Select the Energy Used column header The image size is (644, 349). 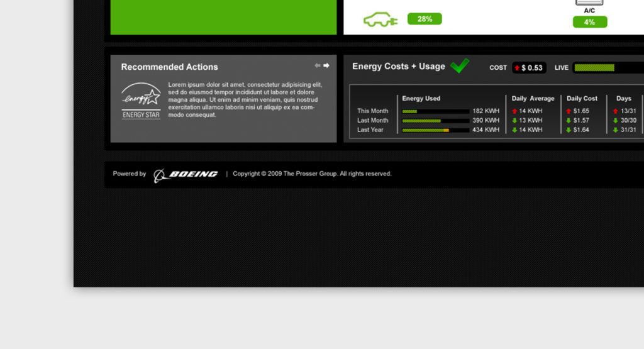(421, 98)
